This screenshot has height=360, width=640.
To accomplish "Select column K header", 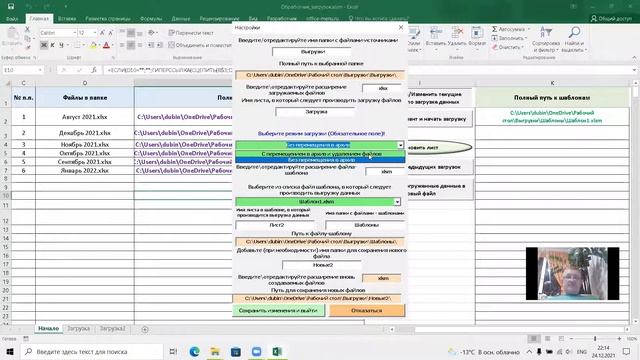I will [552, 83].
